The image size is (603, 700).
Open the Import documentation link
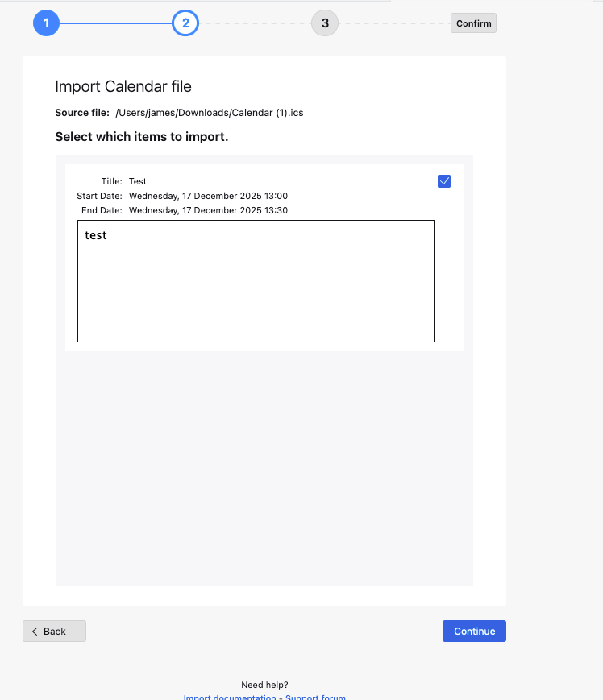230,698
